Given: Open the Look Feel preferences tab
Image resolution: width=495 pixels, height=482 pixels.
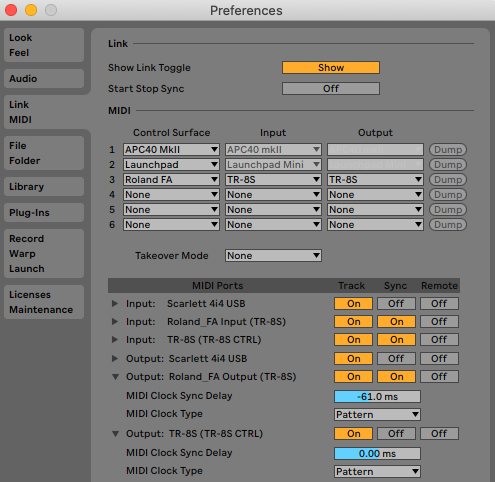Looking at the screenshot, I should (44, 45).
